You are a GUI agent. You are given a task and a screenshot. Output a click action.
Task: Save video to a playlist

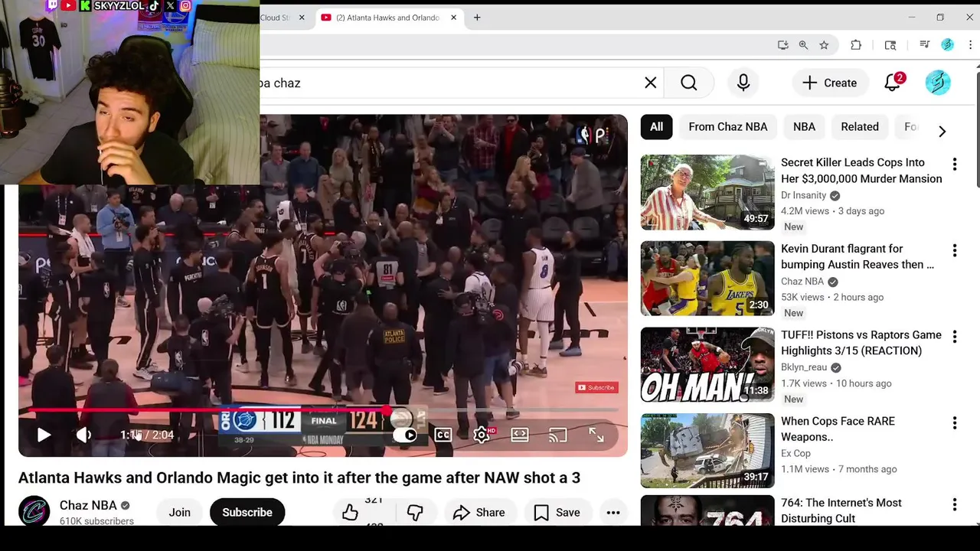pyautogui.click(x=557, y=512)
